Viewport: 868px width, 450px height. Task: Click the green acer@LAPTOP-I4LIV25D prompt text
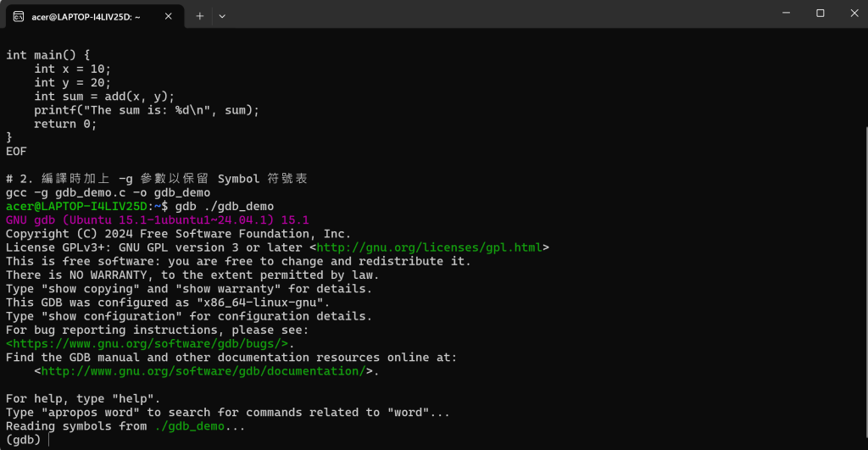pyautogui.click(x=76, y=207)
